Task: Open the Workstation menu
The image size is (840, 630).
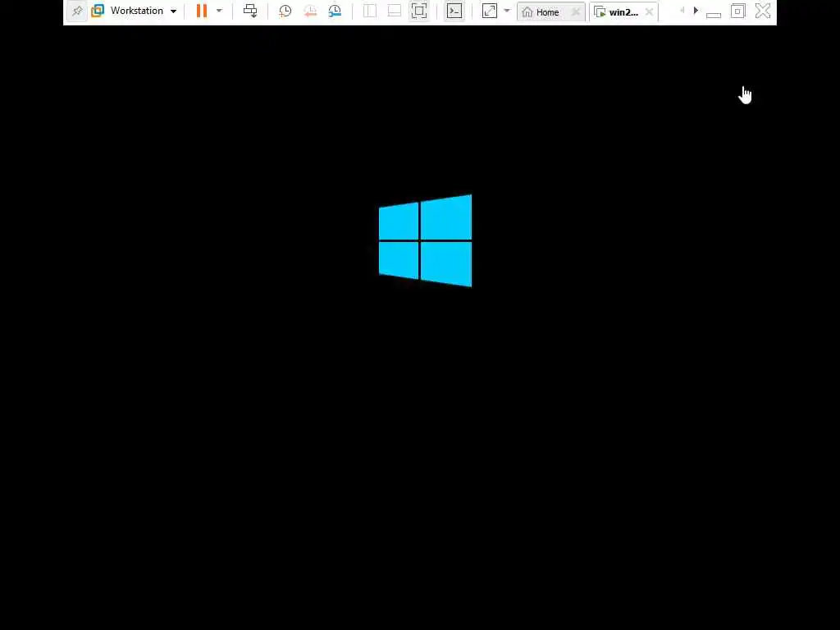Action: pyautogui.click(x=136, y=11)
